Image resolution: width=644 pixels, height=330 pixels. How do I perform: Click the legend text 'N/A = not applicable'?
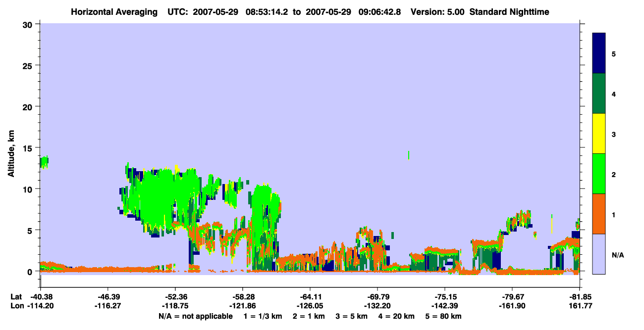coord(195,316)
